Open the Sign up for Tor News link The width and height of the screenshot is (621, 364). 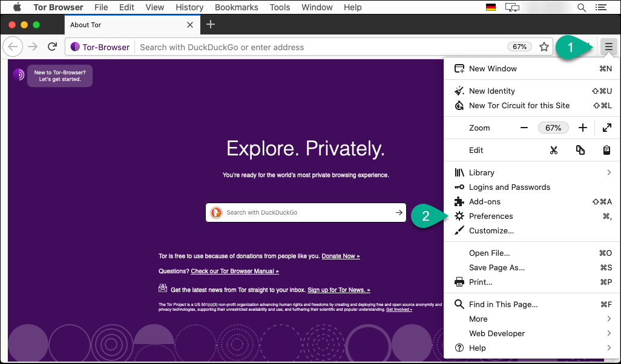[338, 290]
